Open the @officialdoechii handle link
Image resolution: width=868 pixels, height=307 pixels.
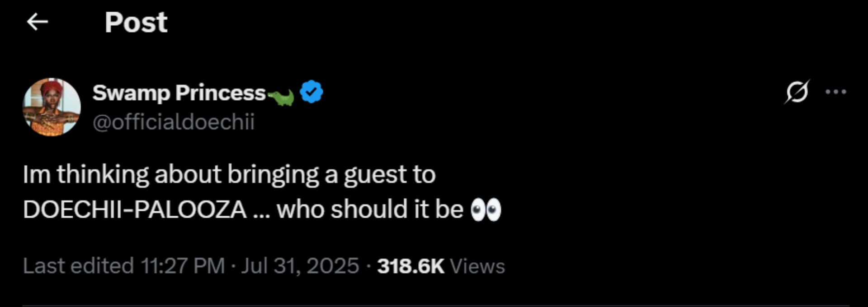(x=174, y=122)
